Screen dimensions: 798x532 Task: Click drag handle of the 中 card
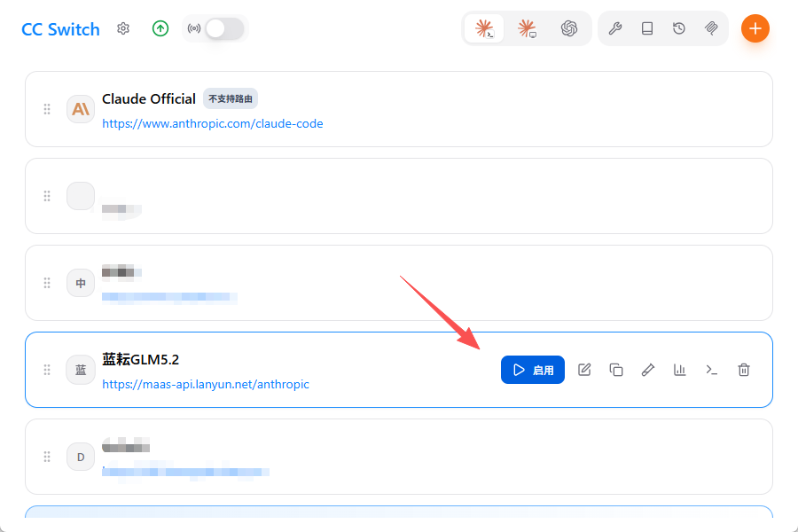tap(47, 283)
